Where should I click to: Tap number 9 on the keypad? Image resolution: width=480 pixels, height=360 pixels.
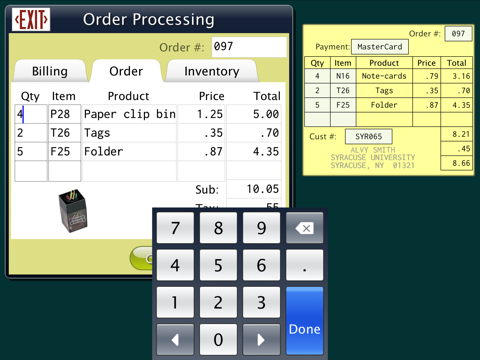(x=261, y=228)
